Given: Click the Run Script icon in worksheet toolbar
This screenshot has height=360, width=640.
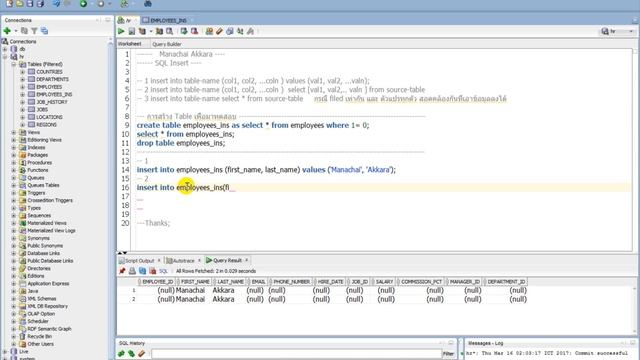Looking at the screenshot, I should click(131, 31).
